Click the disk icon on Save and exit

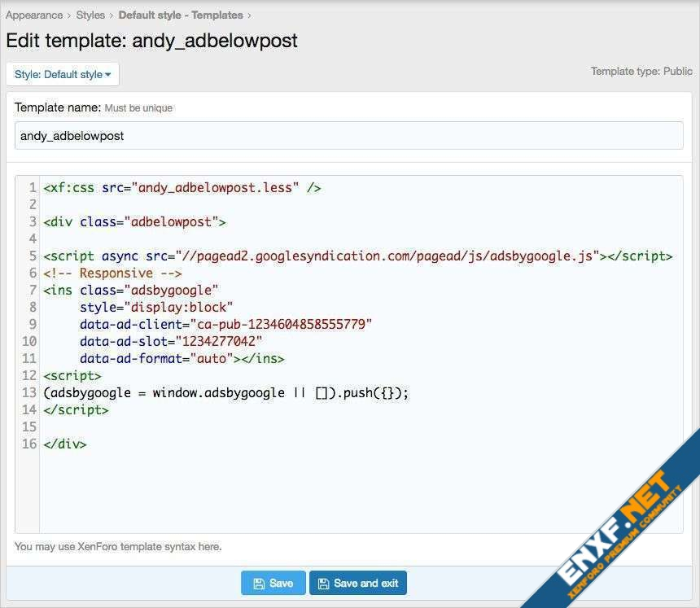[323, 584]
